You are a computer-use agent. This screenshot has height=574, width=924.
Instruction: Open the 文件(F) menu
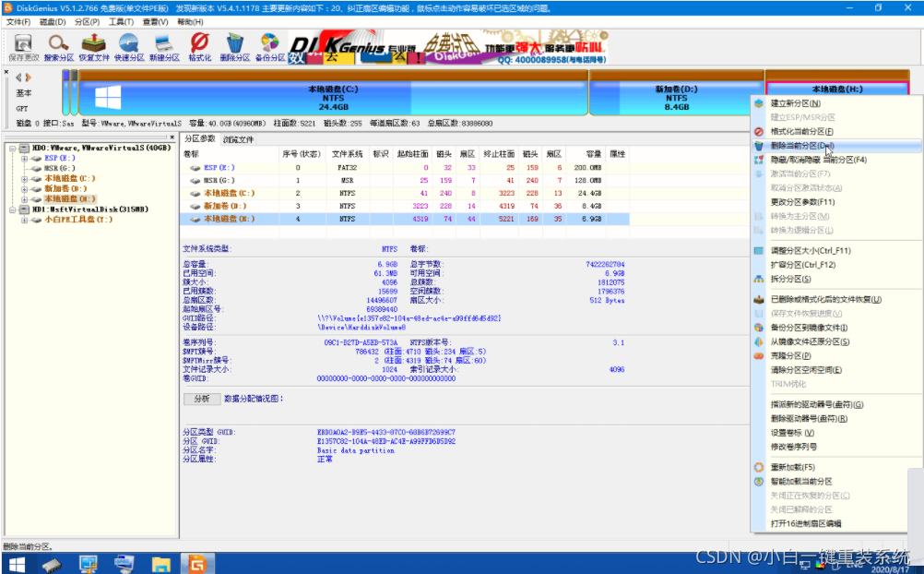coord(18,22)
